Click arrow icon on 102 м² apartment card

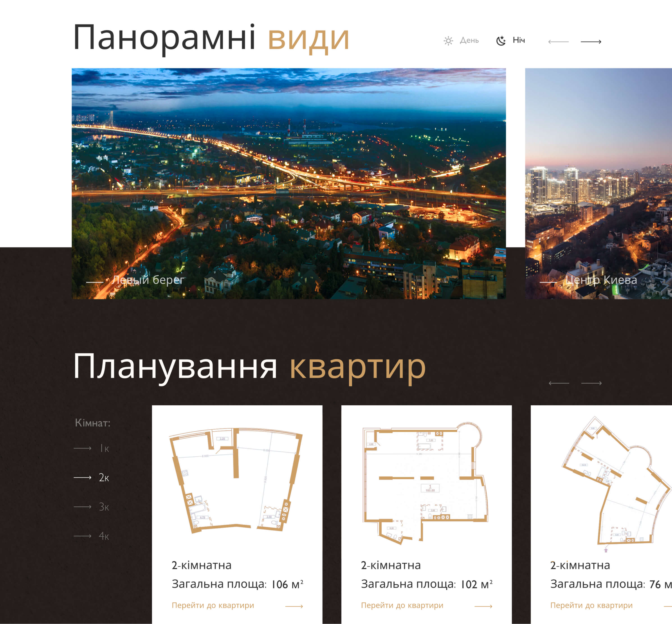click(483, 606)
